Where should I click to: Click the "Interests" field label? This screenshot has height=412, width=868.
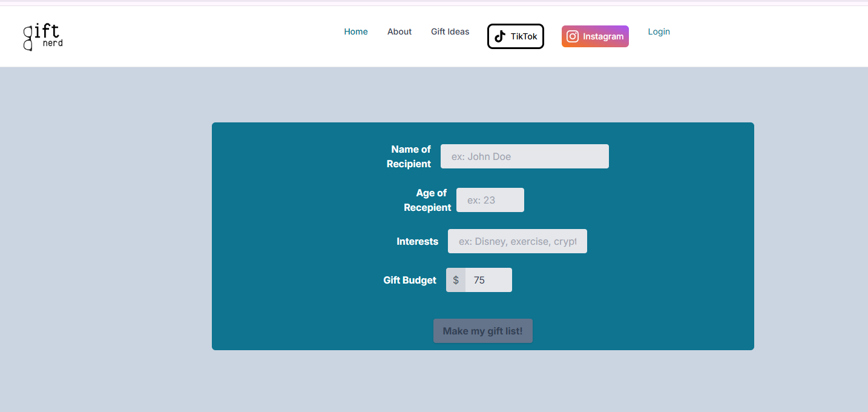[417, 241]
